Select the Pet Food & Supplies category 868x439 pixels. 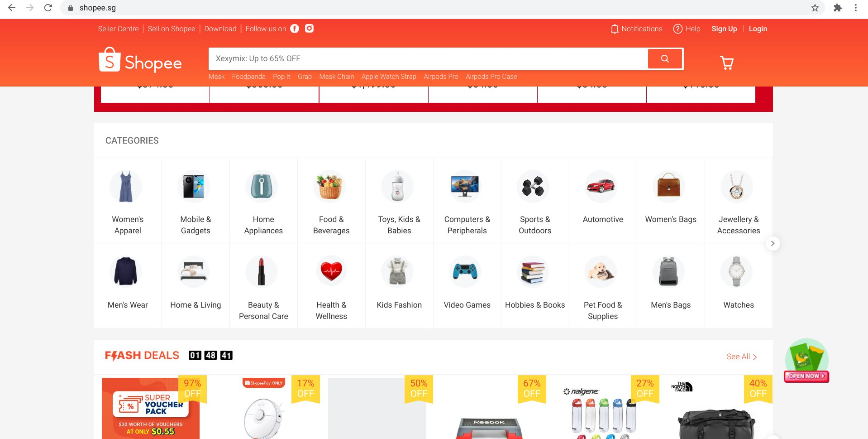602,285
